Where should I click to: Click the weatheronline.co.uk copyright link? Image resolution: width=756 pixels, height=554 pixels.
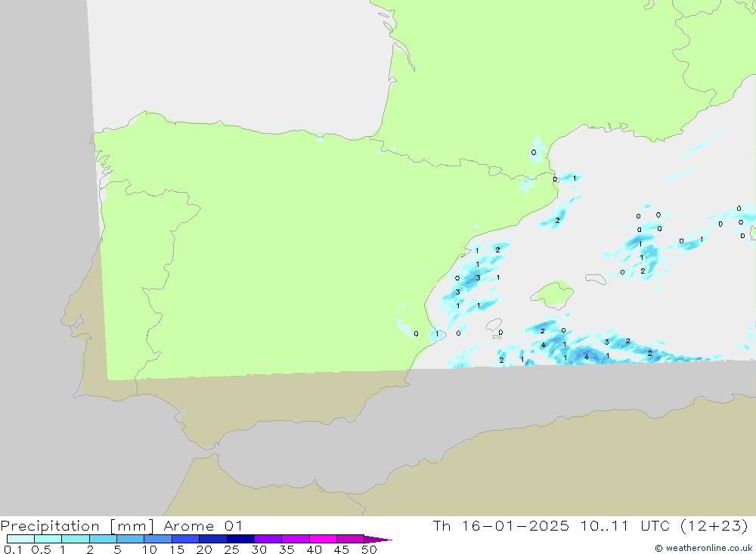pos(704,548)
